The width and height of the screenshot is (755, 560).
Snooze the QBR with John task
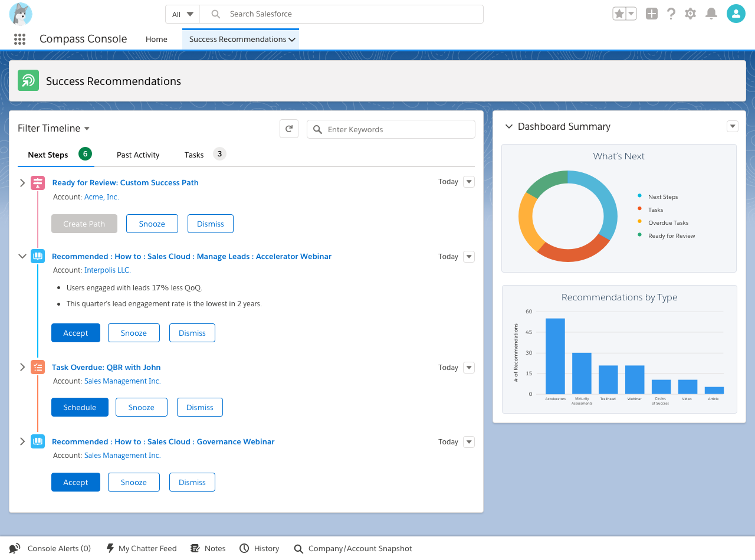[142, 407]
